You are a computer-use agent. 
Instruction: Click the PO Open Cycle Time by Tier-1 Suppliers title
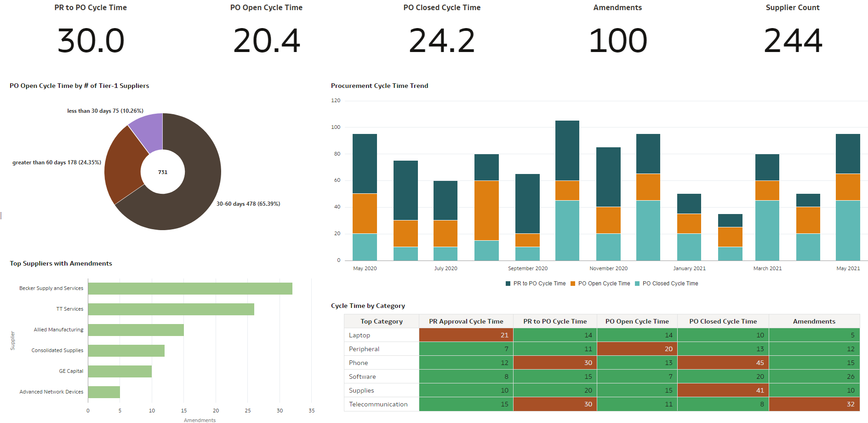click(x=80, y=86)
